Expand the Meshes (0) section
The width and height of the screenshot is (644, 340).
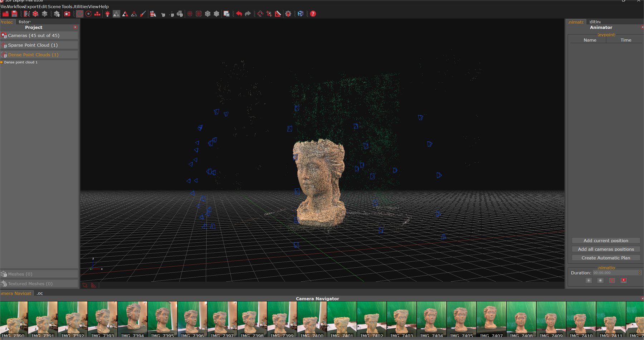[x=39, y=274]
